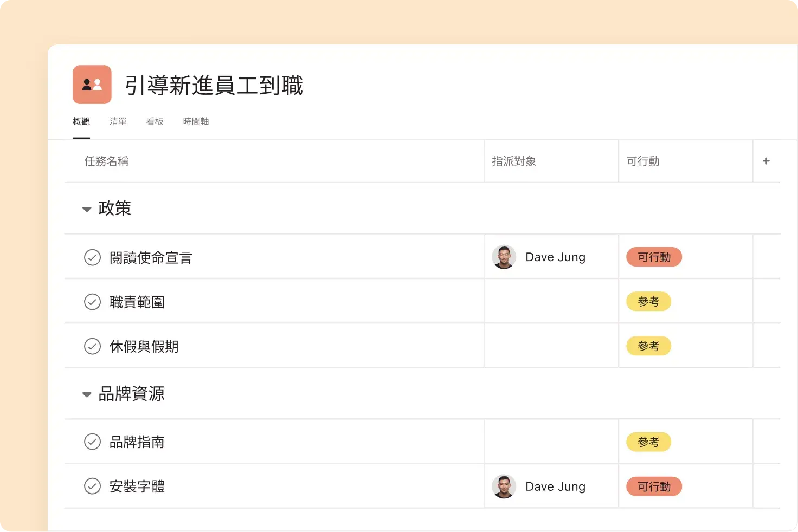Open the task 職責範圍
This screenshot has height=532, width=798.
tap(137, 302)
